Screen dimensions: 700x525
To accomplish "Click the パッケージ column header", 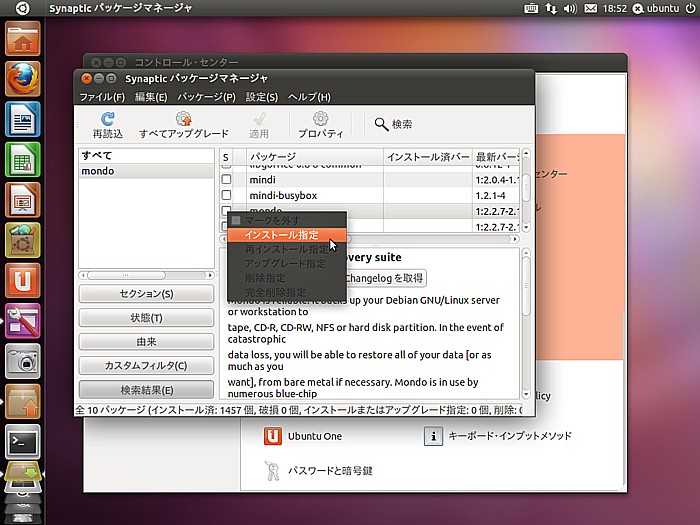I will pyautogui.click(x=315, y=157).
